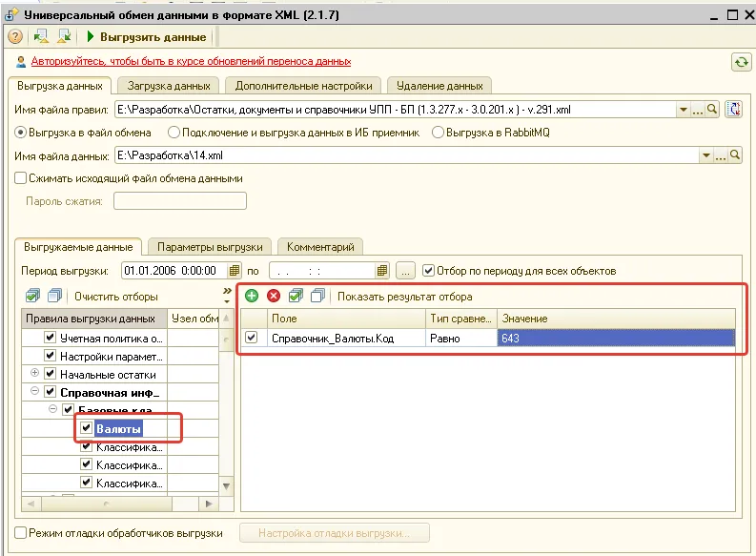
Task: Select Выгрузка в RabbitMQ option
Action: [x=438, y=133]
